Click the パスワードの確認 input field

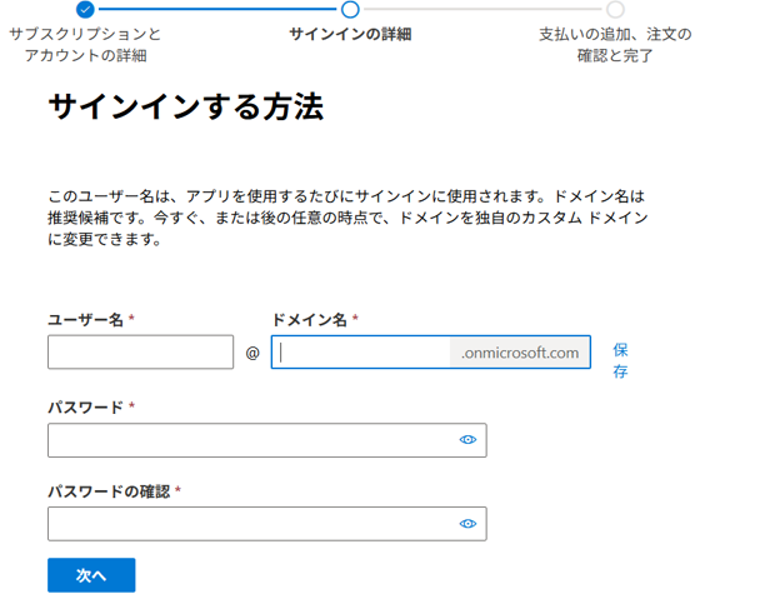pos(267,524)
